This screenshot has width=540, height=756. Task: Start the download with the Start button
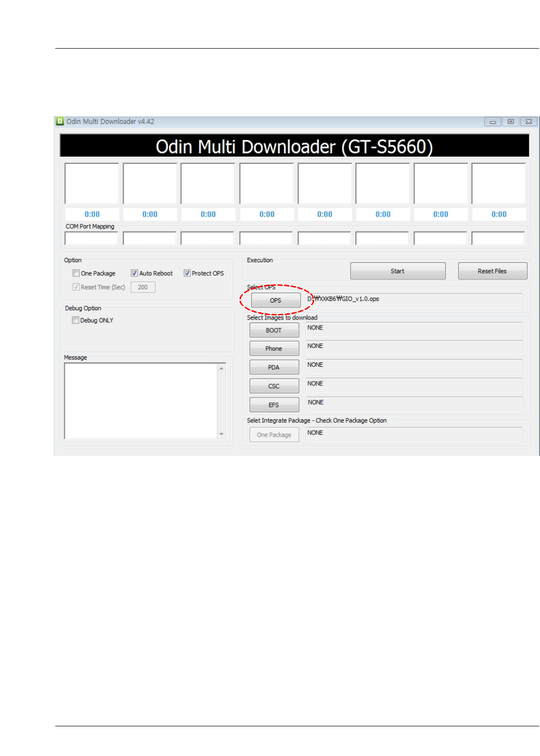pos(398,271)
